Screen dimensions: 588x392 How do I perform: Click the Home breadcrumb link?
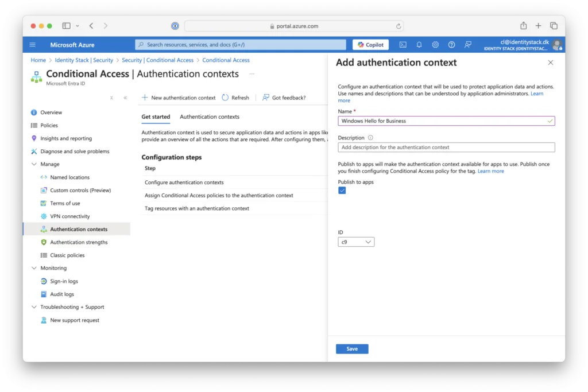coord(38,60)
